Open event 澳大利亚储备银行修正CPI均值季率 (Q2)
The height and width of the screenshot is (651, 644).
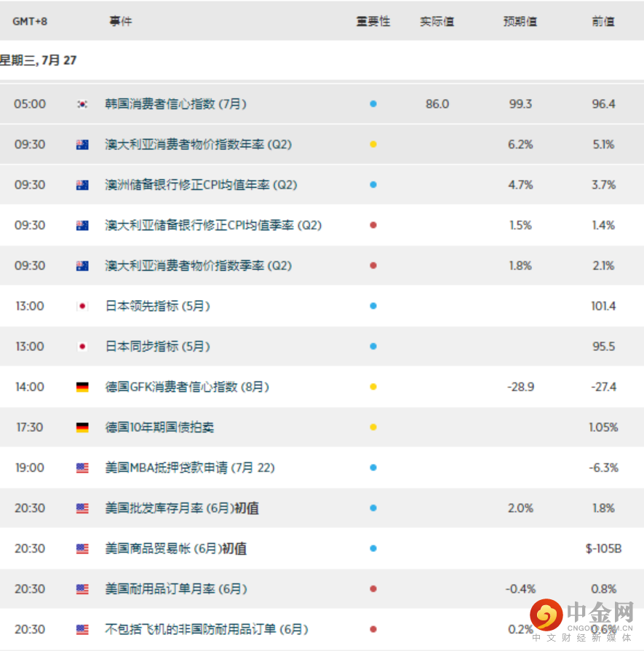(x=213, y=225)
